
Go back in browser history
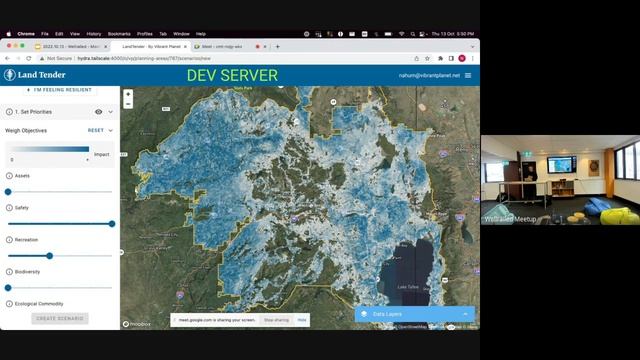pyautogui.click(x=7, y=58)
